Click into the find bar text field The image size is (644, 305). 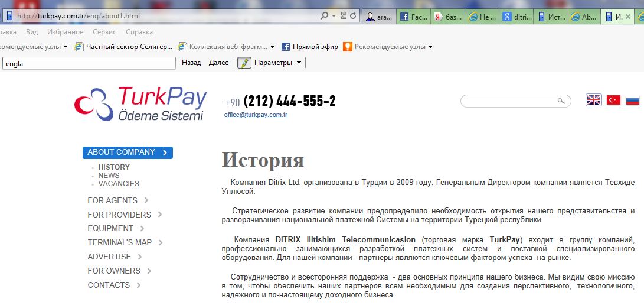[x=89, y=64]
